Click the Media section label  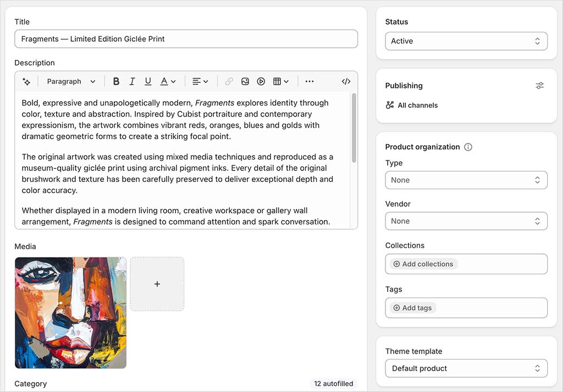coord(25,246)
